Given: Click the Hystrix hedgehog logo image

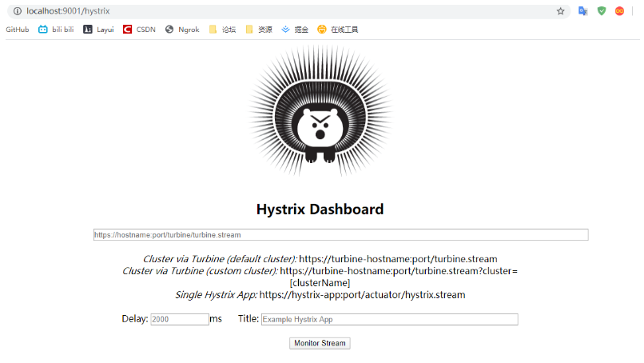Looking at the screenshot, I should pos(320,111).
